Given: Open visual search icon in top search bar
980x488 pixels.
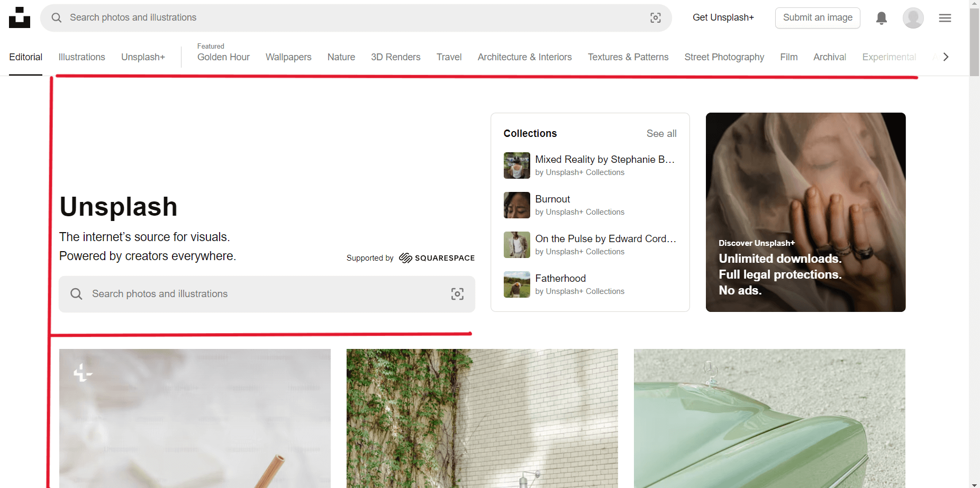Looking at the screenshot, I should click(656, 17).
